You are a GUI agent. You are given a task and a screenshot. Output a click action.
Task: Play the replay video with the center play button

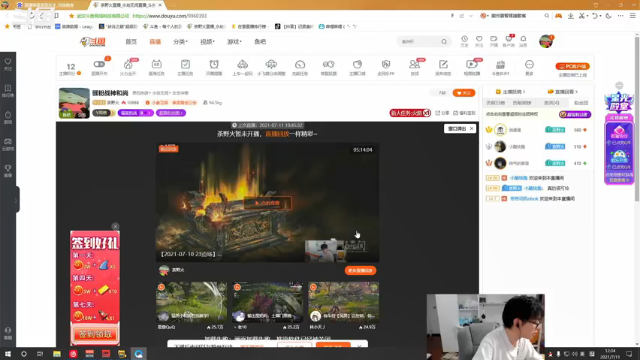click(267, 202)
